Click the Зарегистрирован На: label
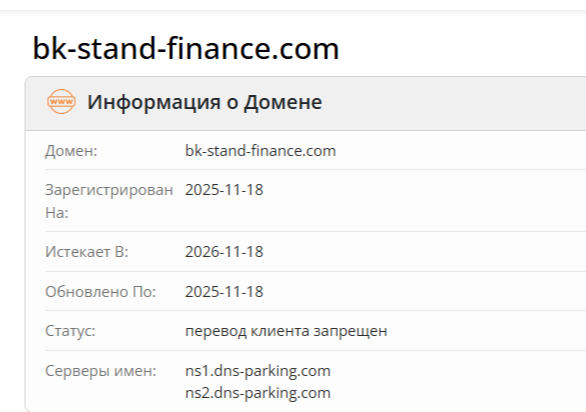Image resolution: width=586 pixels, height=412 pixels. (x=109, y=201)
